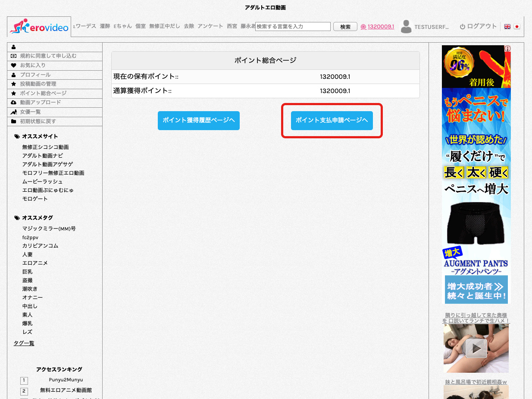Open タグ一覧 tag list link
Screen dimensions: 532x399
click(x=24, y=343)
